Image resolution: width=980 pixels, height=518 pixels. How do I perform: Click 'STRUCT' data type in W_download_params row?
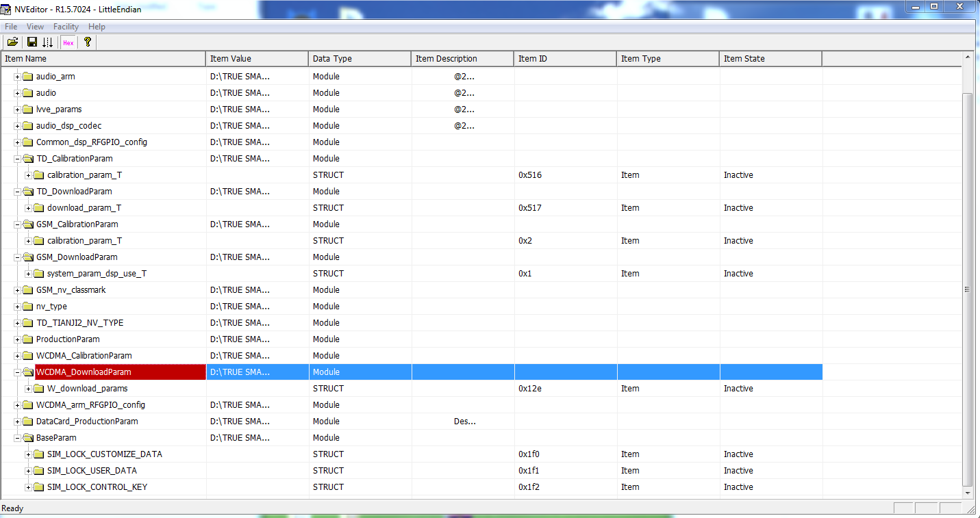pyautogui.click(x=328, y=389)
